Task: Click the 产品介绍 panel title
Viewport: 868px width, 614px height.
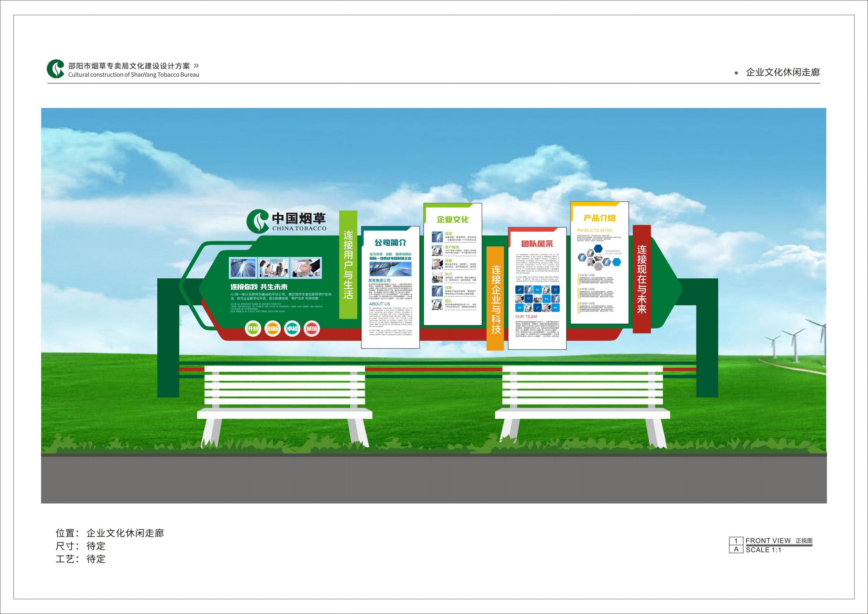Action: click(599, 218)
